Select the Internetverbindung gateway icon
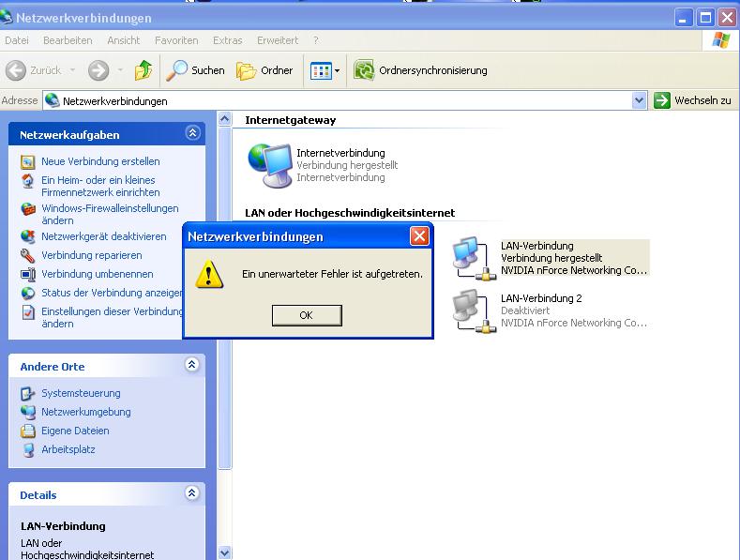This screenshot has height=560, width=740. click(270, 166)
